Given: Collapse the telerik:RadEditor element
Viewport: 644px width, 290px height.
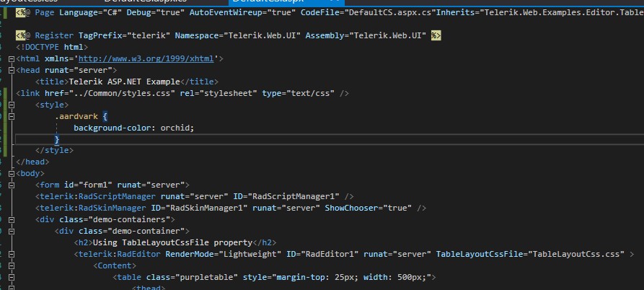Looking at the screenshot, I should [11, 254].
